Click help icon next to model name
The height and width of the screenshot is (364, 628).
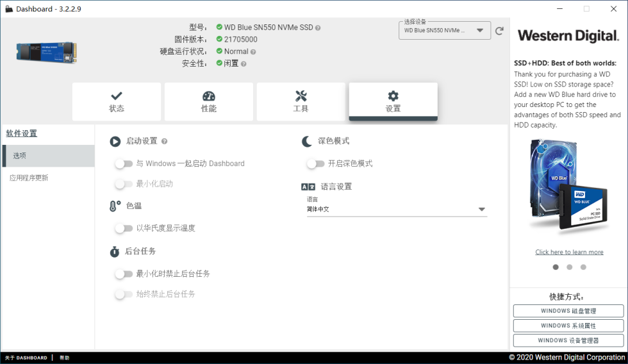point(318,28)
